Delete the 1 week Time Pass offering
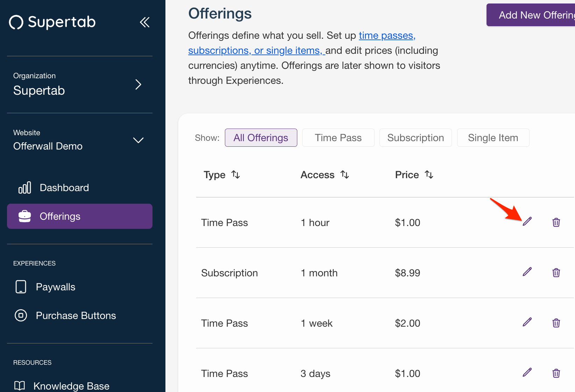The width and height of the screenshot is (575, 392). (x=556, y=323)
